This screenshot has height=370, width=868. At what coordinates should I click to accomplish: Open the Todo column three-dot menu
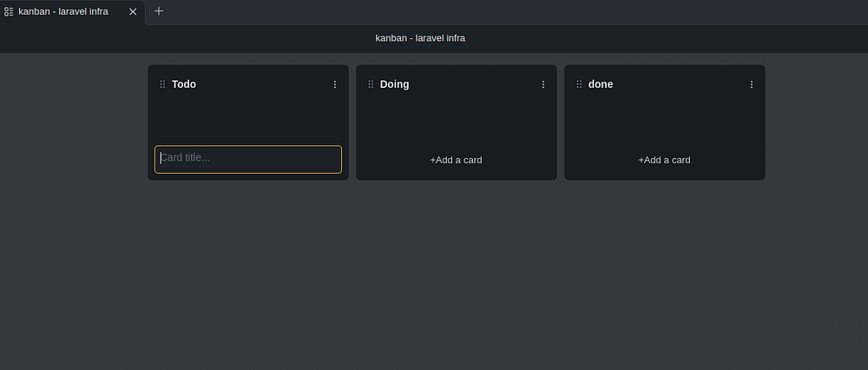point(335,84)
